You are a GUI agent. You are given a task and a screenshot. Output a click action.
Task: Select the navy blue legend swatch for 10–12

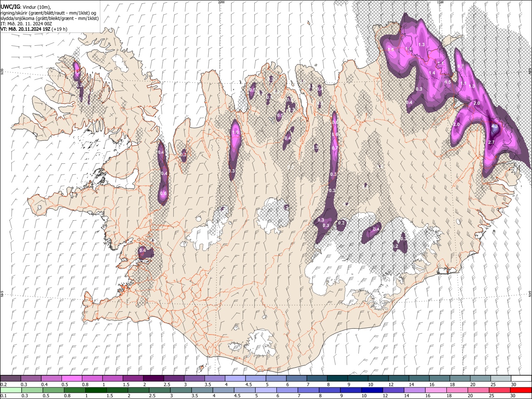372,390
